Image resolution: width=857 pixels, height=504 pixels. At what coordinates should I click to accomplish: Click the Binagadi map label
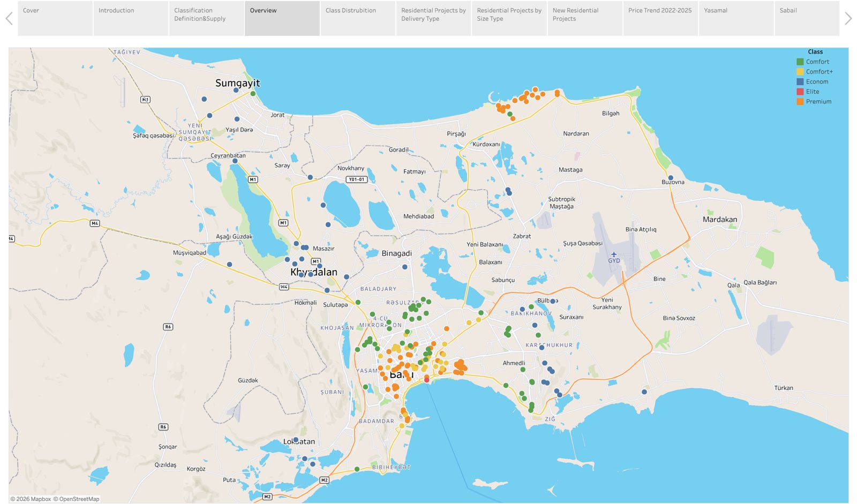[x=396, y=253]
